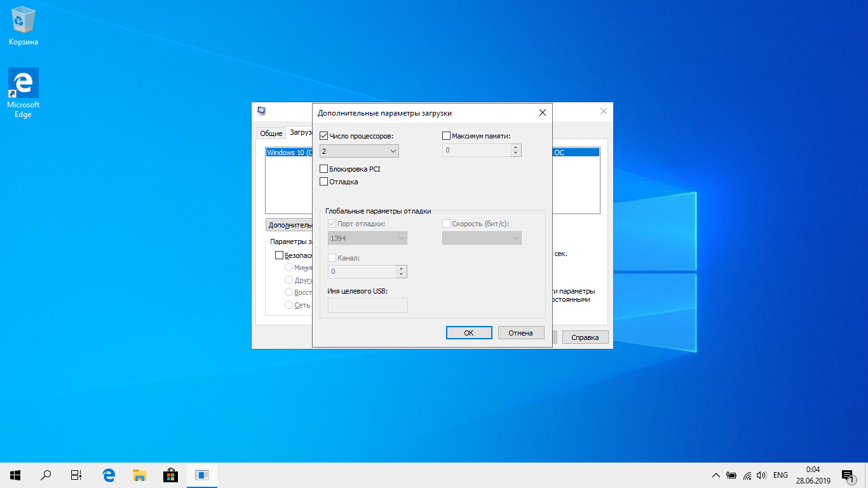Screen dimensions: 868x488
Task: Check the 'Блокировка PCI' option
Action: [x=324, y=169]
